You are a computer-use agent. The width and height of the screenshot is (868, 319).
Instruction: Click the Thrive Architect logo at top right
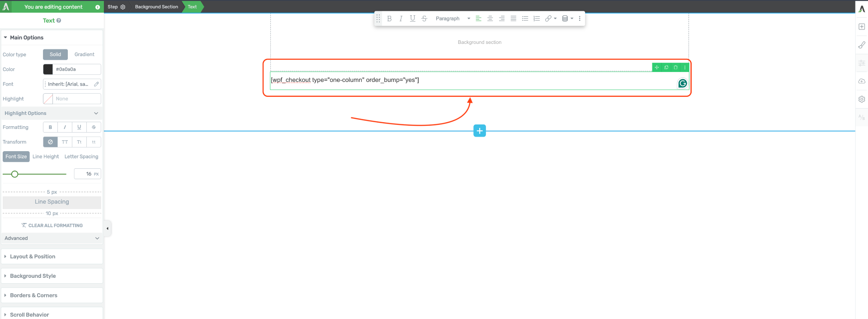point(862,9)
